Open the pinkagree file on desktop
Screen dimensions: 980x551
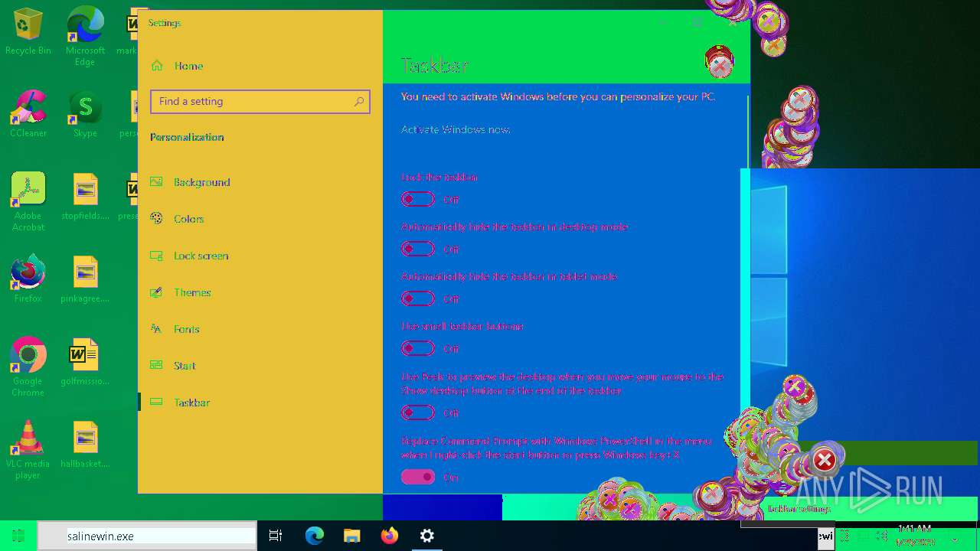point(85,279)
